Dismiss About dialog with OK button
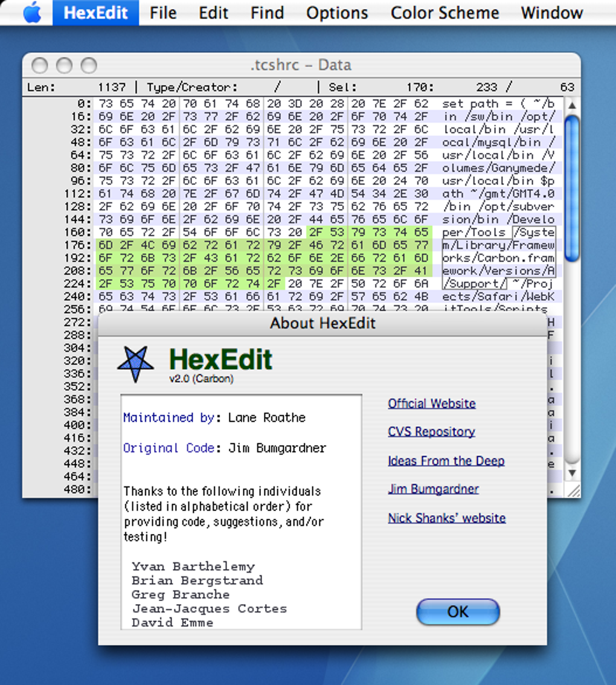This screenshot has height=685, width=616. 458,611
